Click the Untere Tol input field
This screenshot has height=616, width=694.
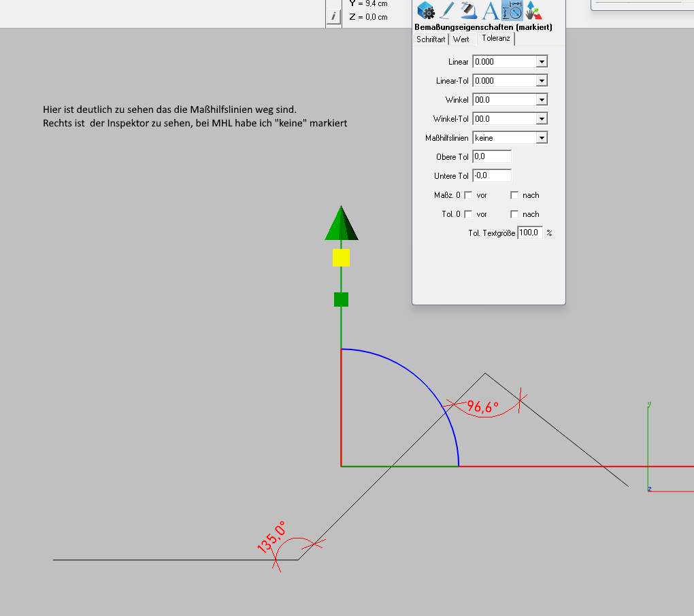coord(492,175)
